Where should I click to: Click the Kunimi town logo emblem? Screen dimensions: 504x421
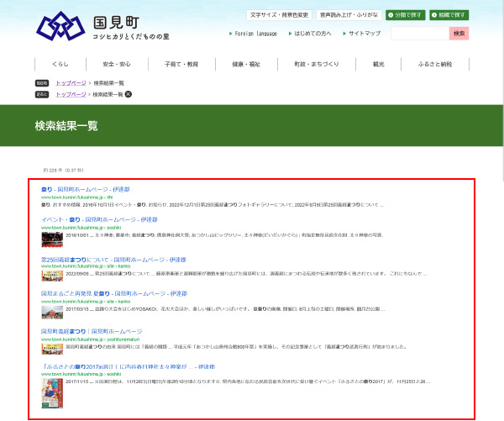60,26
